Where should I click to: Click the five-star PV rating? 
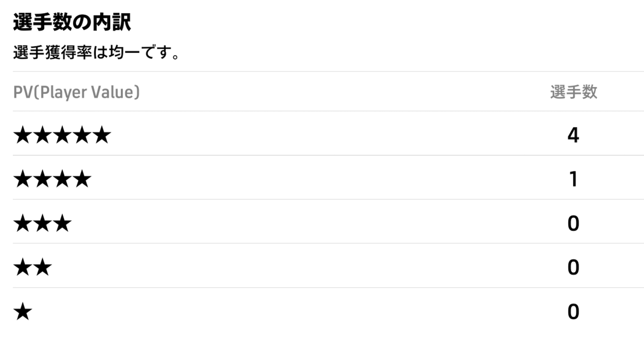coord(62,135)
